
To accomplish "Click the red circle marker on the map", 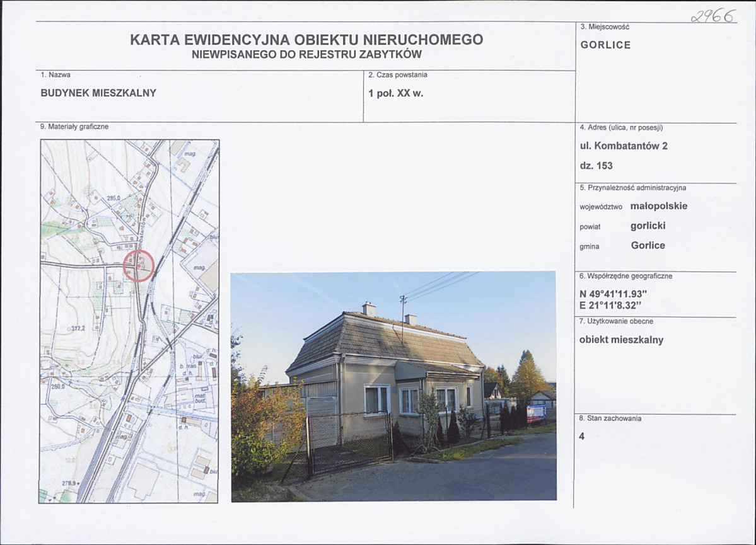I will 139,266.
